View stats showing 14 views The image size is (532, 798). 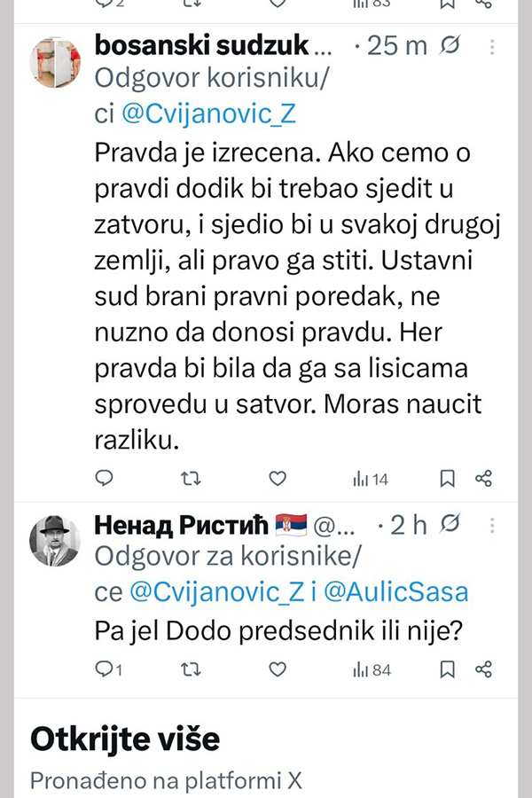click(371, 479)
